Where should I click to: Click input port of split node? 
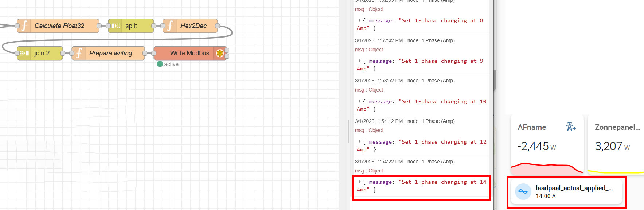point(108,26)
